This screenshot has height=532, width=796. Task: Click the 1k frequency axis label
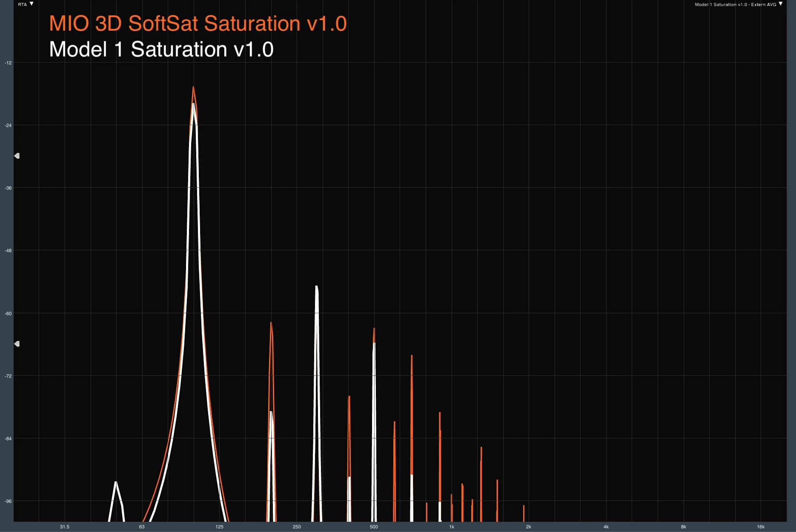tap(452, 527)
